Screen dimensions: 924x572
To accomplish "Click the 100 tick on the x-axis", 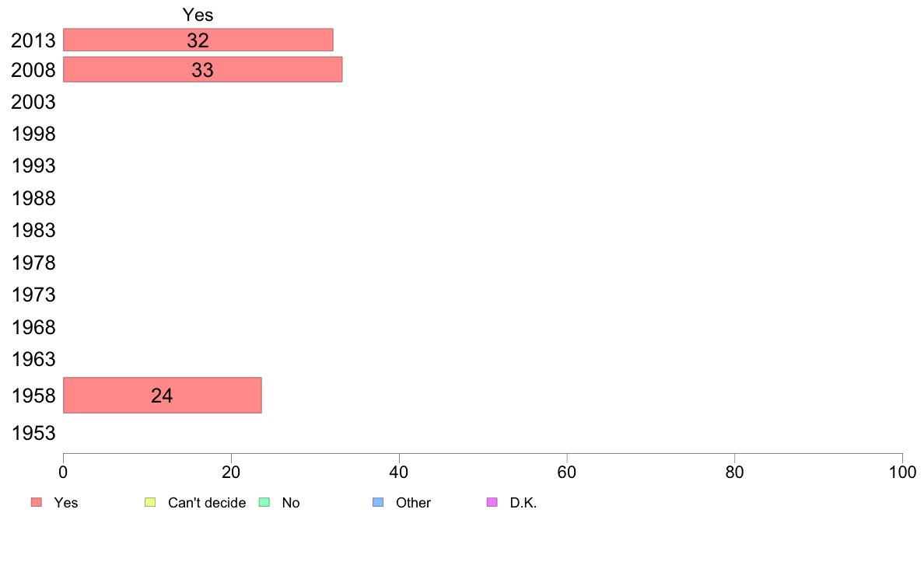I will coord(902,472).
